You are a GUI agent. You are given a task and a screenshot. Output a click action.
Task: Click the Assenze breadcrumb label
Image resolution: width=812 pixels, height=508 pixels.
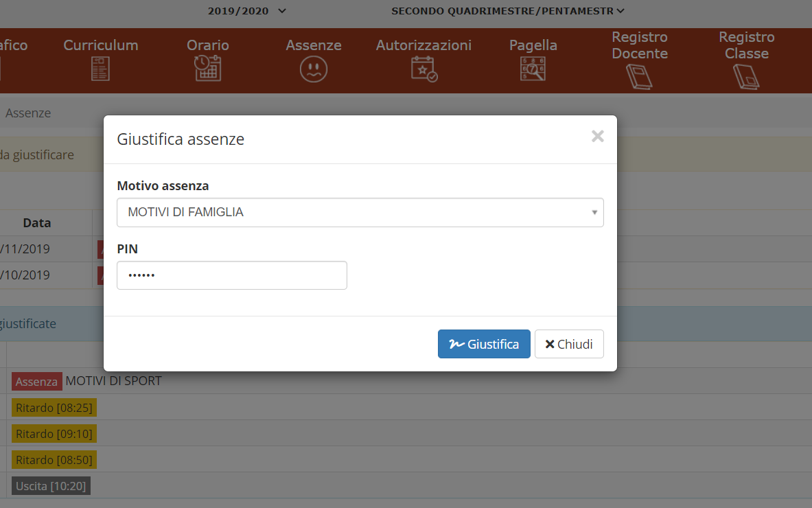(28, 113)
